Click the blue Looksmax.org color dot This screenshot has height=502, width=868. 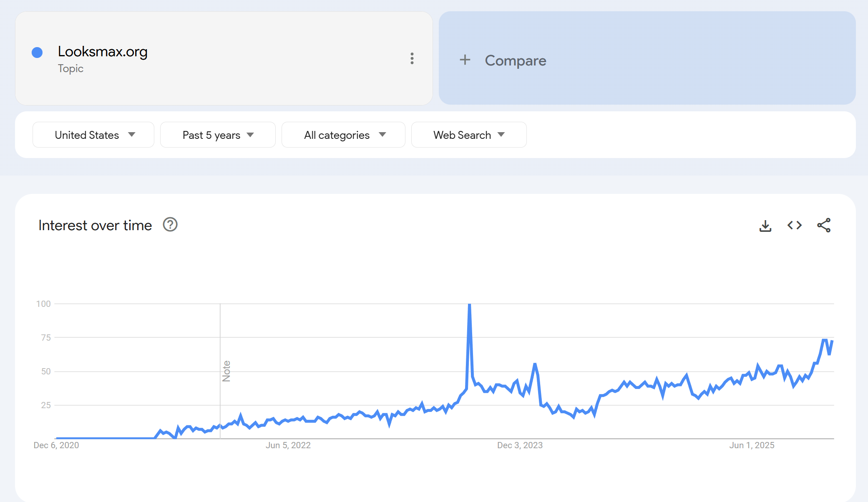tap(37, 53)
